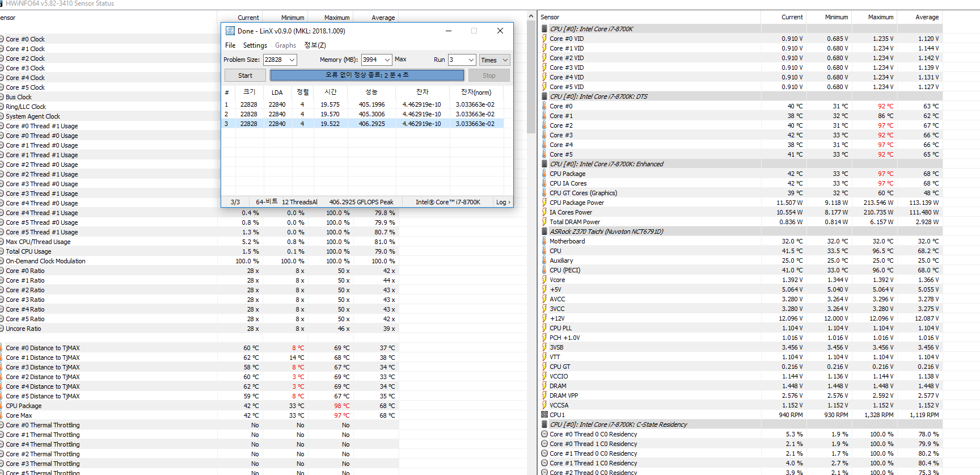The image size is (980, 475).
Task: Click the board icon beside ASRock Z370 Taichi header
Action: 544,232
